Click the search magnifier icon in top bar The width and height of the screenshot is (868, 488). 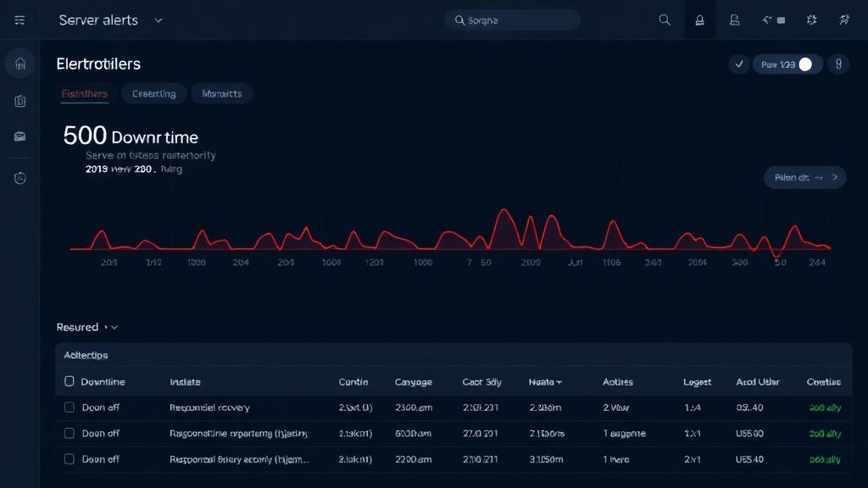(665, 19)
